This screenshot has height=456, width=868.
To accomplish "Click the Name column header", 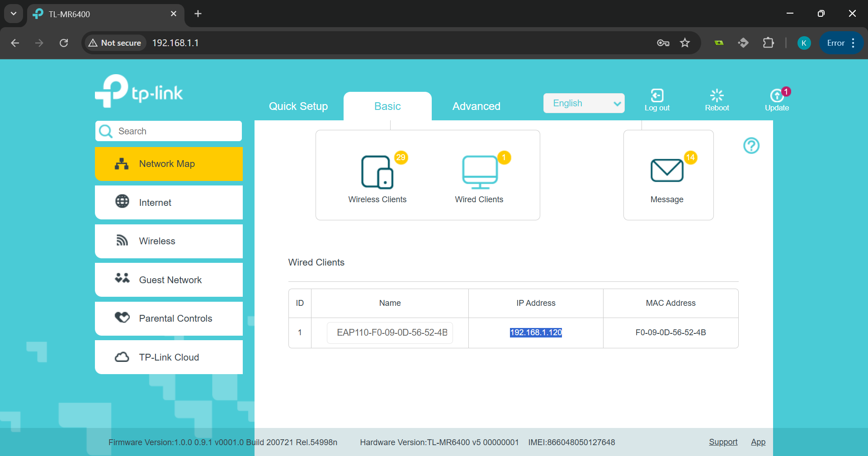I will pyautogui.click(x=390, y=303).
